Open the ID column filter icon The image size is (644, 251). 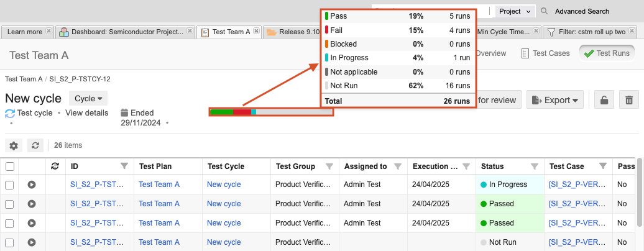pos(124,167)
